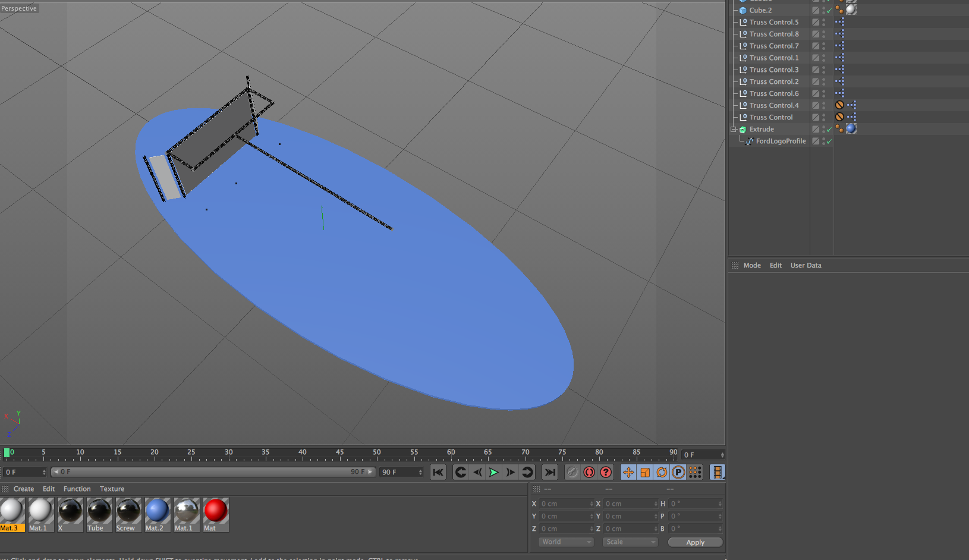Click the green Play Forwards button
This screenshot has width=969, height=560.
click(x=493, y=472)
